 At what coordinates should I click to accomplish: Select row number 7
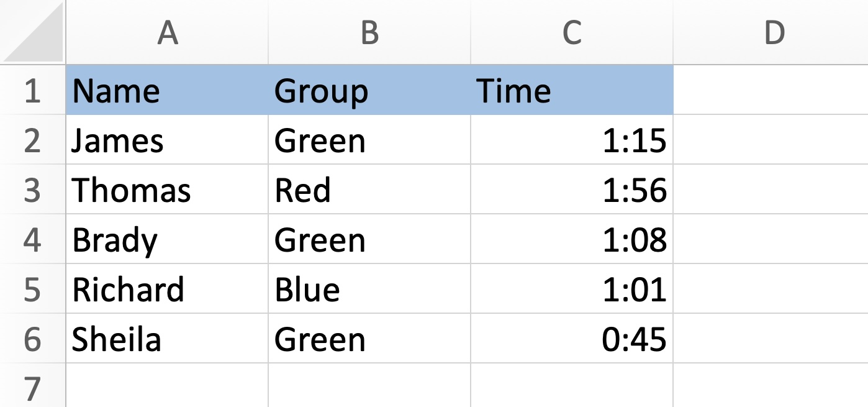click(32, 385)
